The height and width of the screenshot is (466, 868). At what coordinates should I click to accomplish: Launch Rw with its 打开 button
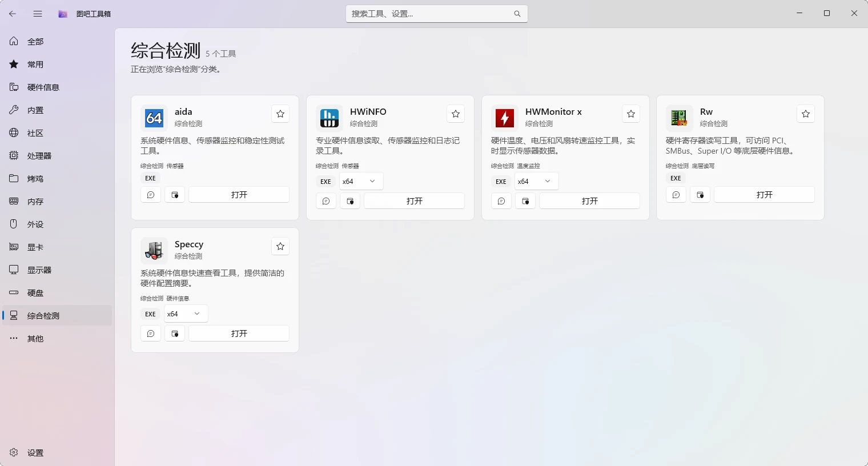click(x=765, y=195)
